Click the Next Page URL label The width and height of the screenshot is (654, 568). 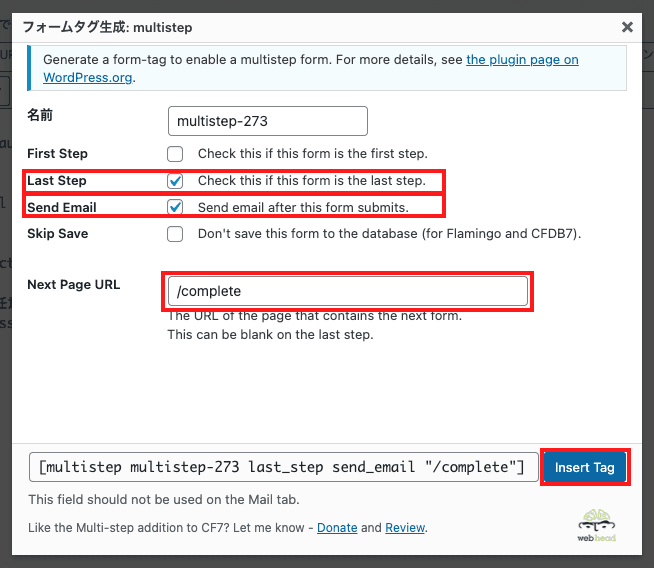(x=73, y=285)
